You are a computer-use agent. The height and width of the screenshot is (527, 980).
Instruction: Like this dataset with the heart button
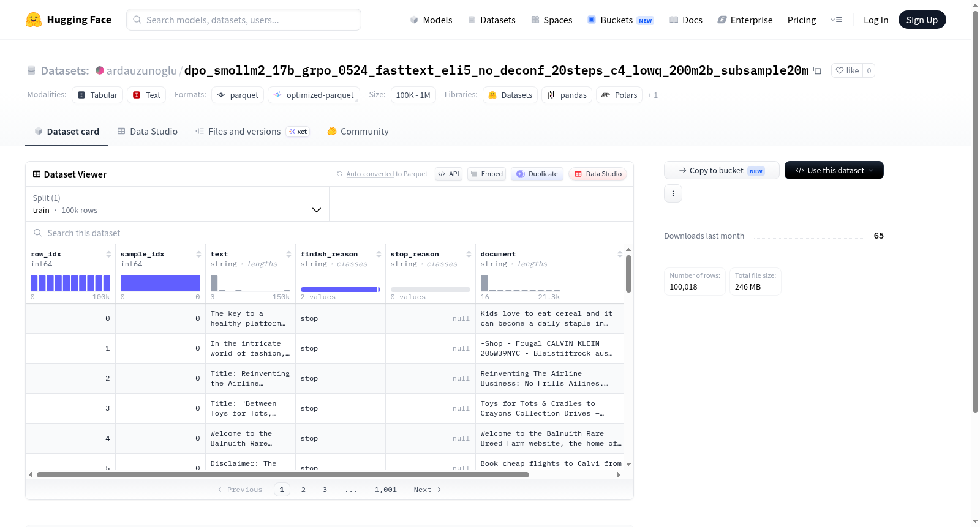[847, 70]
